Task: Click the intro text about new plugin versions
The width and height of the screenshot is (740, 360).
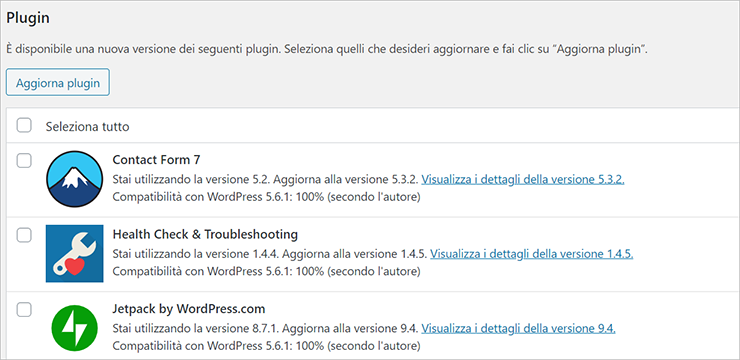Action: (x=327, y=50)
